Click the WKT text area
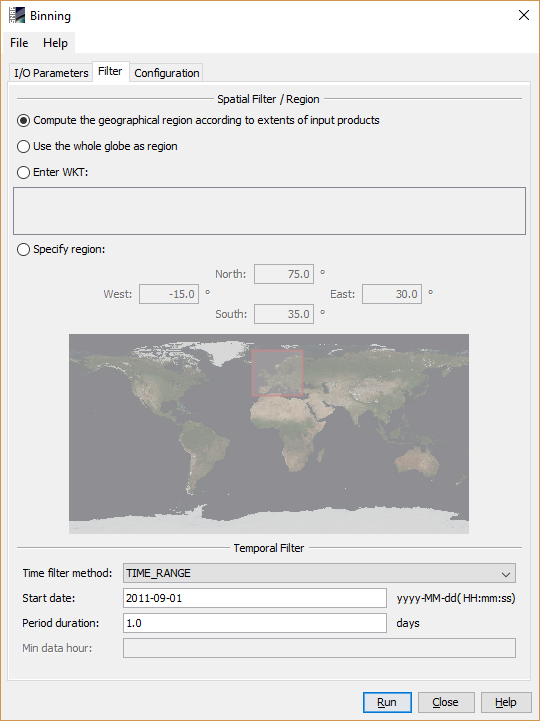 (x=269, y=211)
